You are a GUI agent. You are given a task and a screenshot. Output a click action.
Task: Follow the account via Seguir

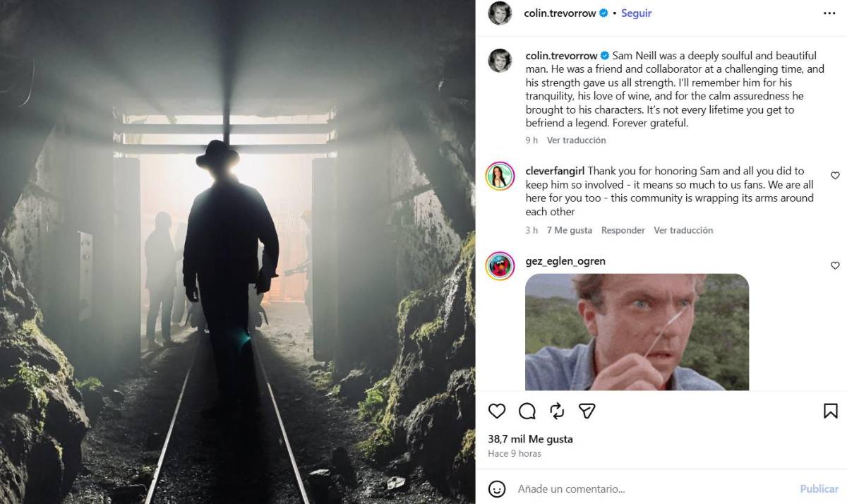(637, 13)
